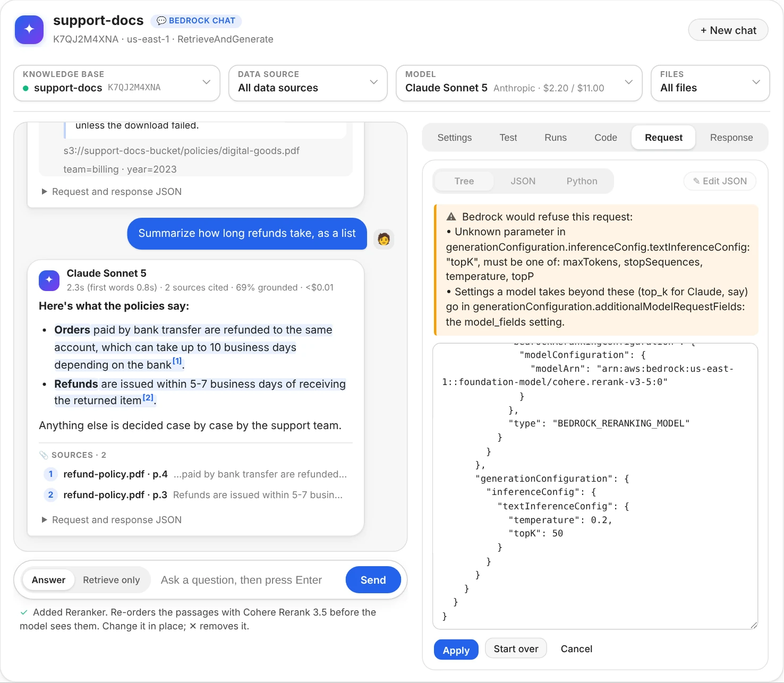Open the Test tab
The image size is (784, 683).
pyautogui.click(x=508, y=138)
